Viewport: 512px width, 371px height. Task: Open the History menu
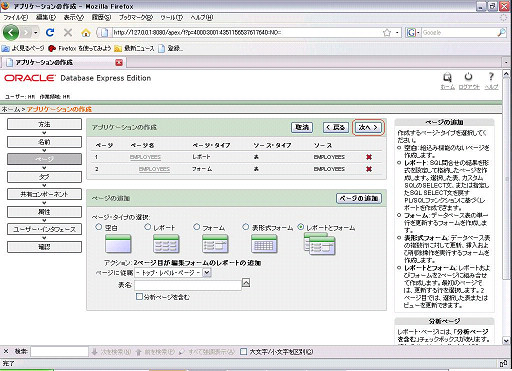pyautogui.click(x=101, y=17)
